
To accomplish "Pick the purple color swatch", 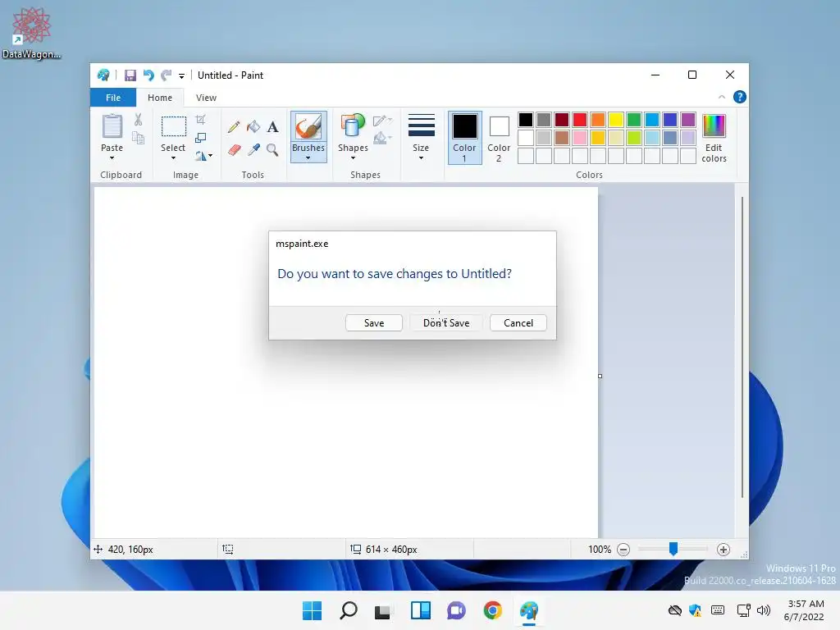I will click(688, 120).
